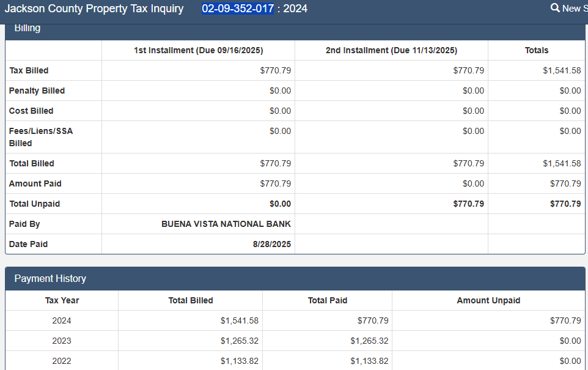Select the Payment History panel header

pos(50,278)
